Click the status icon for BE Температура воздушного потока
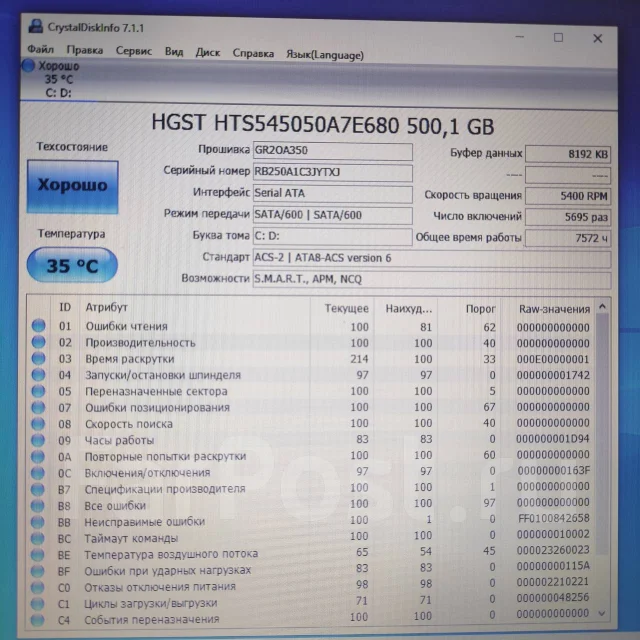The image size is (640, 640). pyautogui.click(x=37, y=554)
